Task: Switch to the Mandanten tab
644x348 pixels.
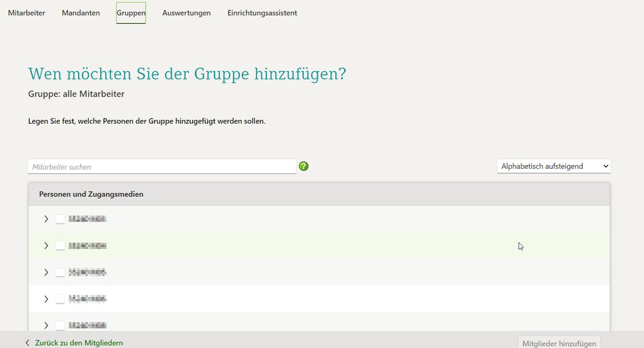Action: 81,13
